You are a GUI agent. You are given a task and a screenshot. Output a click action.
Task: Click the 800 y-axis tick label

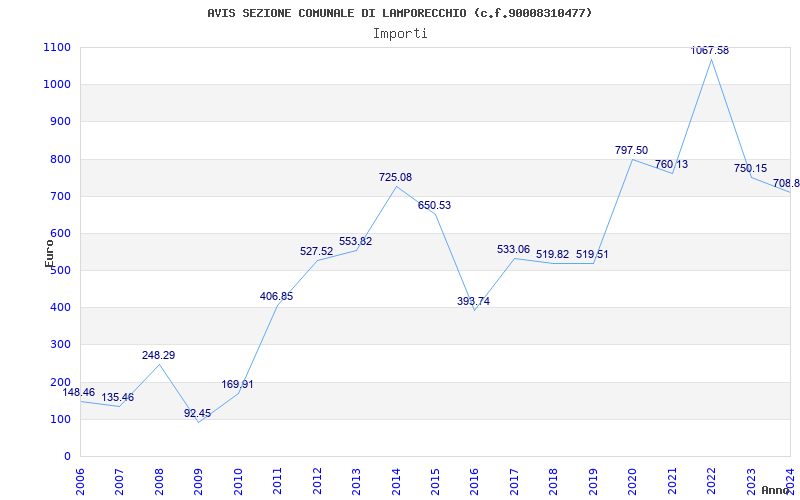pyautogui.click(x=61, y=159)
